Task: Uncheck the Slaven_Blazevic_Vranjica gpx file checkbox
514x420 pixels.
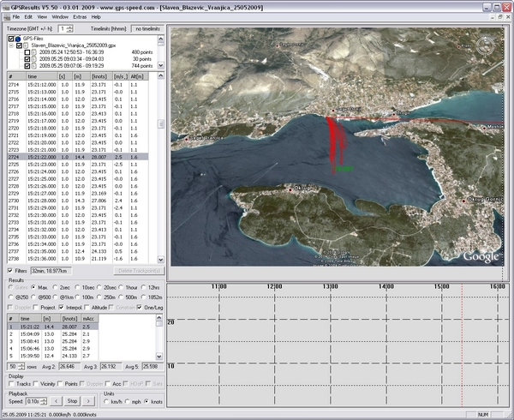Action: point(19,45)
